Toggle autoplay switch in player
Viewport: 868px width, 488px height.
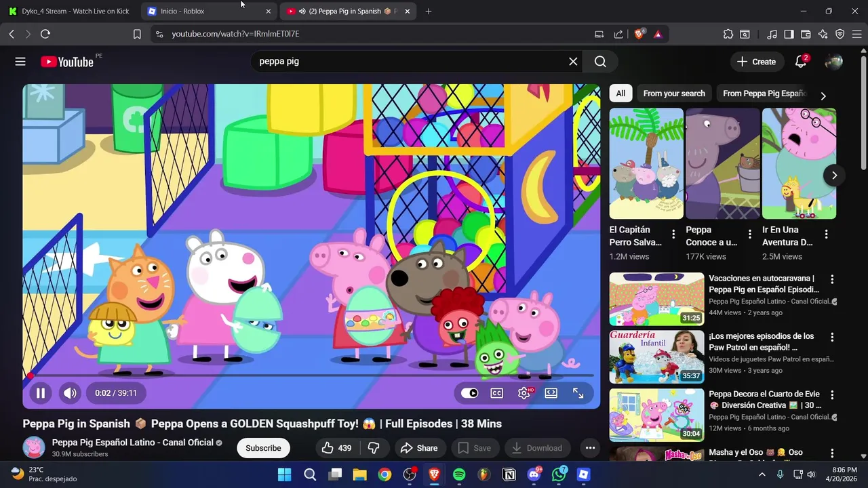coord(469,393)
